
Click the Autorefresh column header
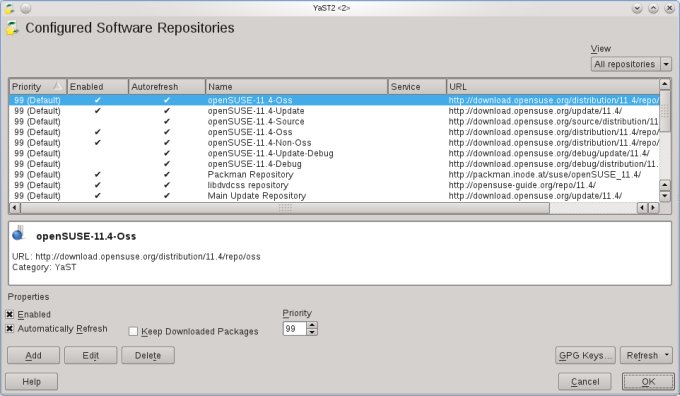tap(167, 86)
